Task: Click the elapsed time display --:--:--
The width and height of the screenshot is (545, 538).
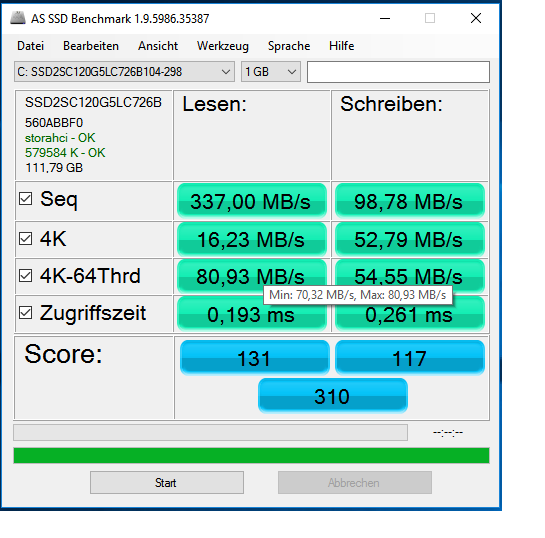Action: [x=448, y=433]
